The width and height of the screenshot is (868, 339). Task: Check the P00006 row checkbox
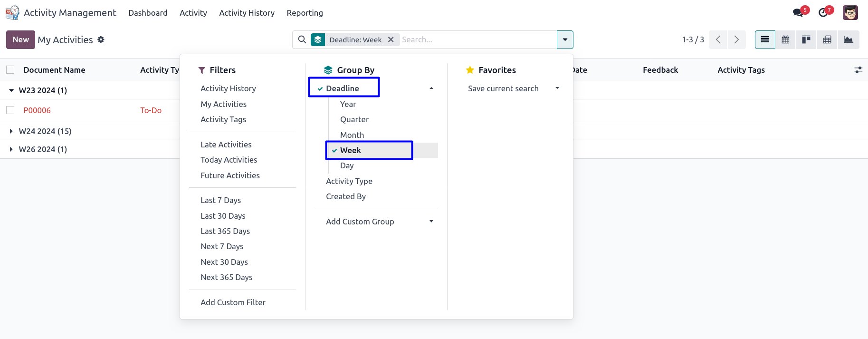[10, 110]
